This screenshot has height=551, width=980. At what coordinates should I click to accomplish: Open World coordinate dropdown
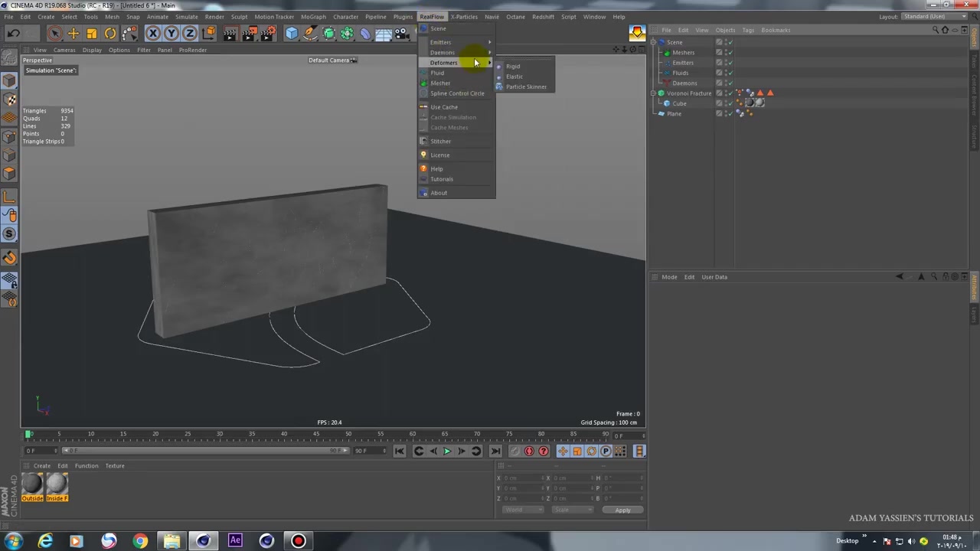coord(522,510)
